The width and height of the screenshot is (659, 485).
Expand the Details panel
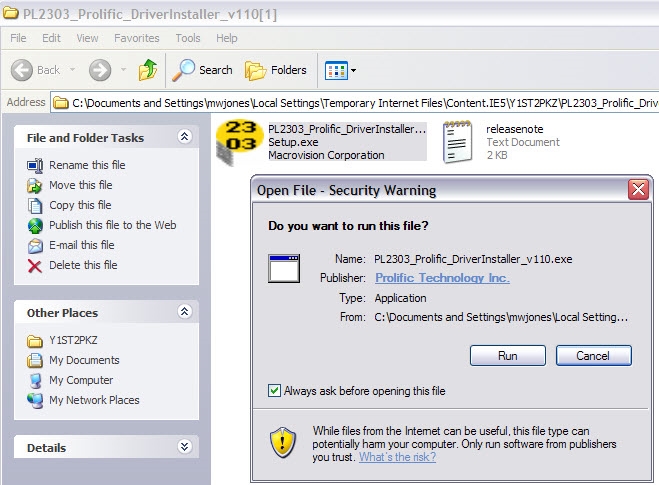(184, 447)
